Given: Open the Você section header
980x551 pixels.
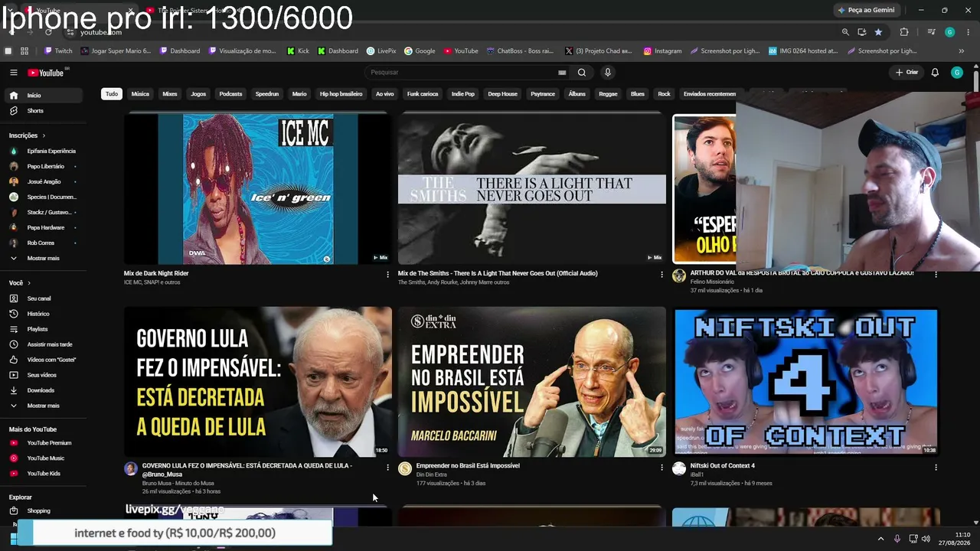Looking at the screenshot, I should (19, 283).
